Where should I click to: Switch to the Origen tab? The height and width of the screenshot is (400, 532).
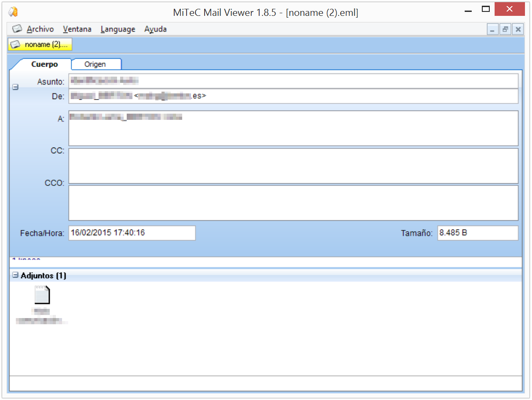point(96,64)
